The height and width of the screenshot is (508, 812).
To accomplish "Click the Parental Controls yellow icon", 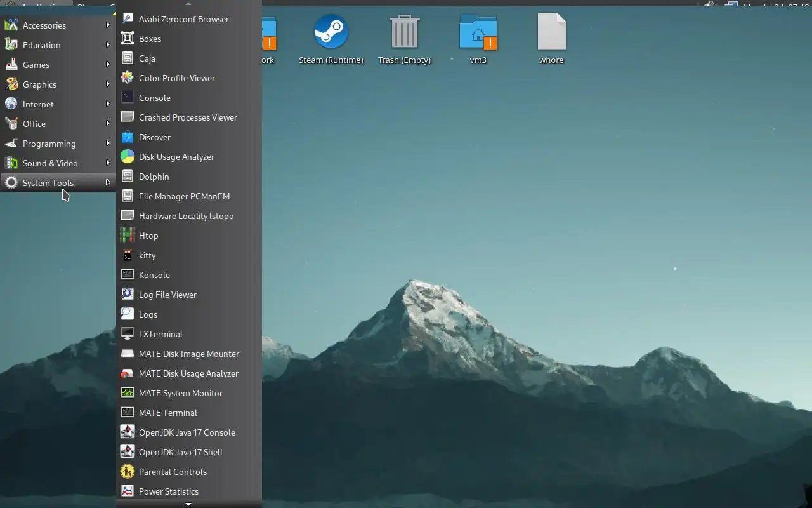I will pos(128,472).
